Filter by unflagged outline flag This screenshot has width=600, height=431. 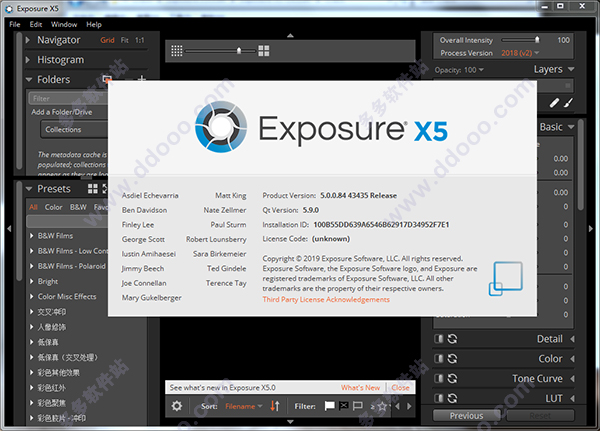pos(358,406)
